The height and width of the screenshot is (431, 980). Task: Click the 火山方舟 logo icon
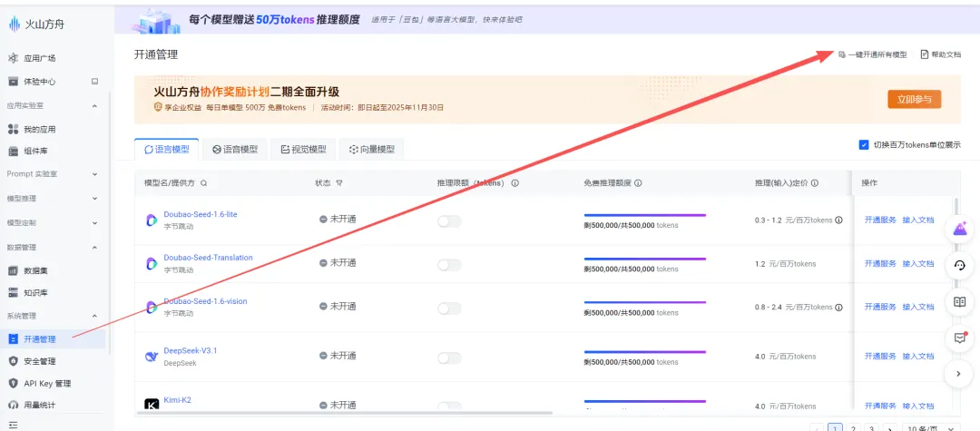pos(14,24)
